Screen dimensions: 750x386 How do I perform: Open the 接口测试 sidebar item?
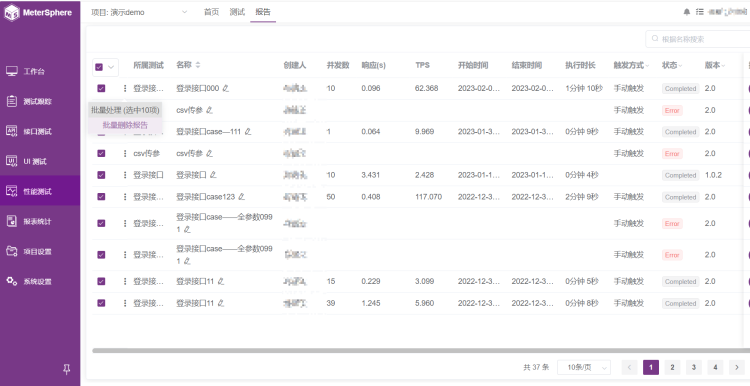tap(40, 132)
